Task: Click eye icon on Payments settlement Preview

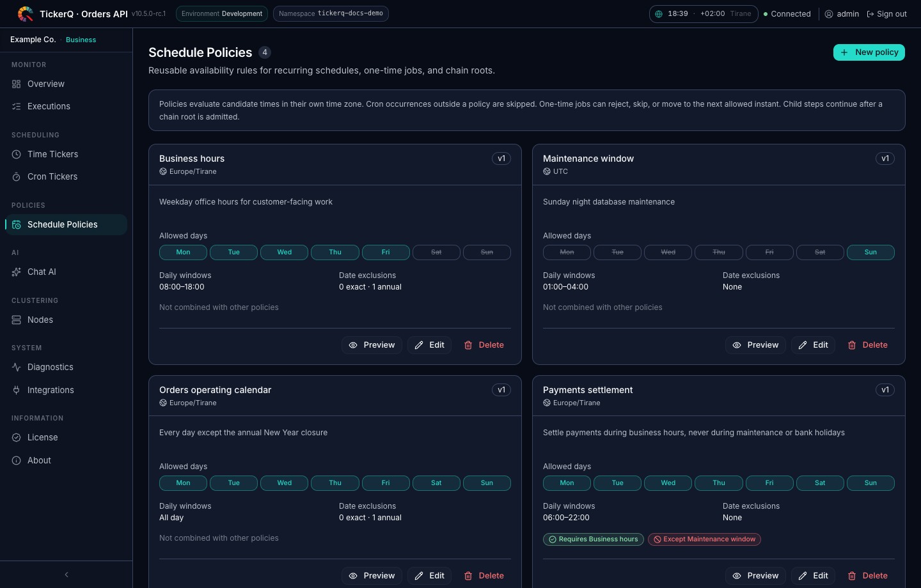Action: coord(737,576)
